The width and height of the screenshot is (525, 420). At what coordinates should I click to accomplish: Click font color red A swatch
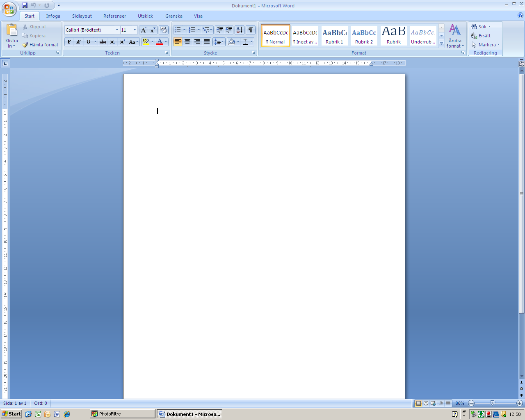(x=160, y=42)
